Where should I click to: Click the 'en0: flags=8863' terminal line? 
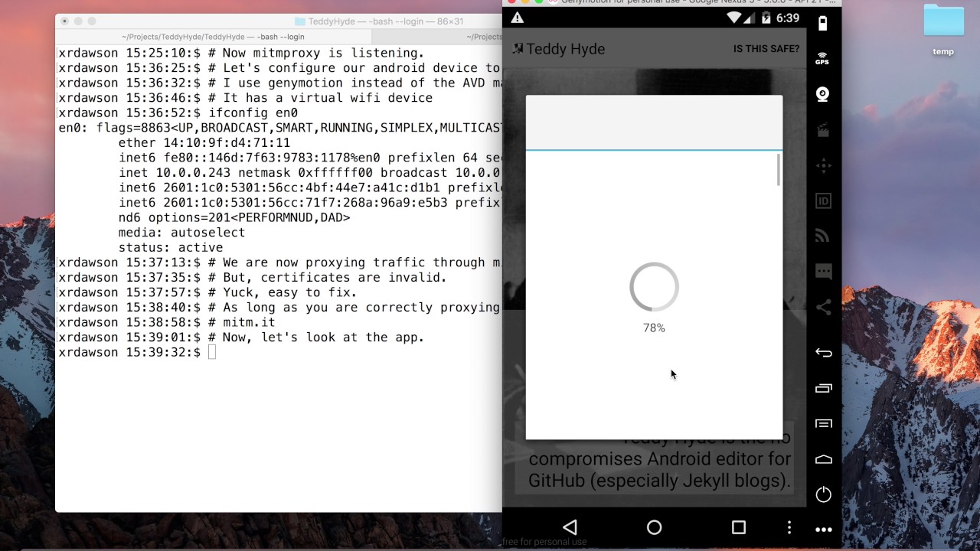click(x=280, y=128)
